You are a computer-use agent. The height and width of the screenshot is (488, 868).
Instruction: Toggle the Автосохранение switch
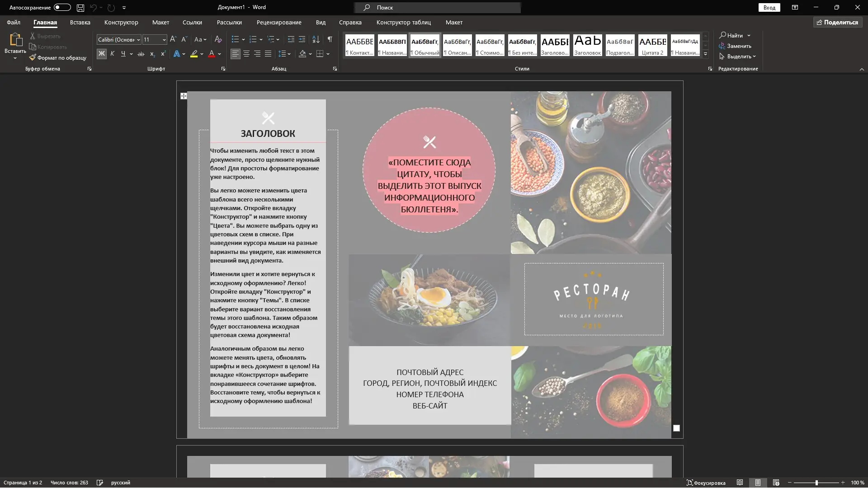pyautogui.click(x=62, y=7)
